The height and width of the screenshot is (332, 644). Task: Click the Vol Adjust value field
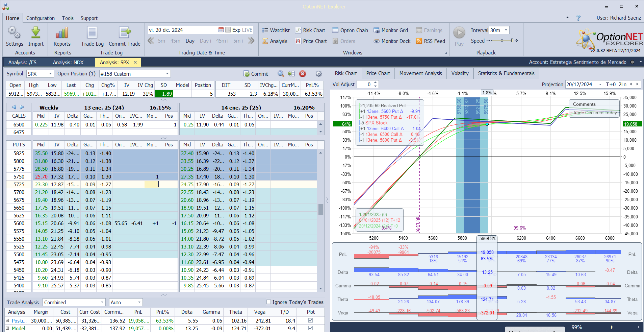tap(365, 85)
